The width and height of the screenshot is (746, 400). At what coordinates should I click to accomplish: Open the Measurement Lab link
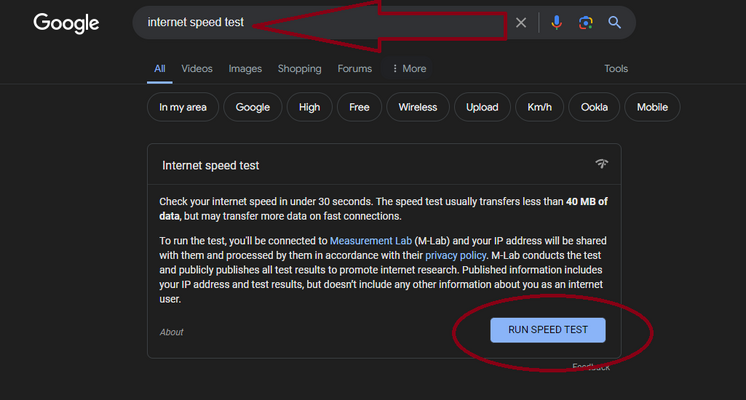coord(371,241)
